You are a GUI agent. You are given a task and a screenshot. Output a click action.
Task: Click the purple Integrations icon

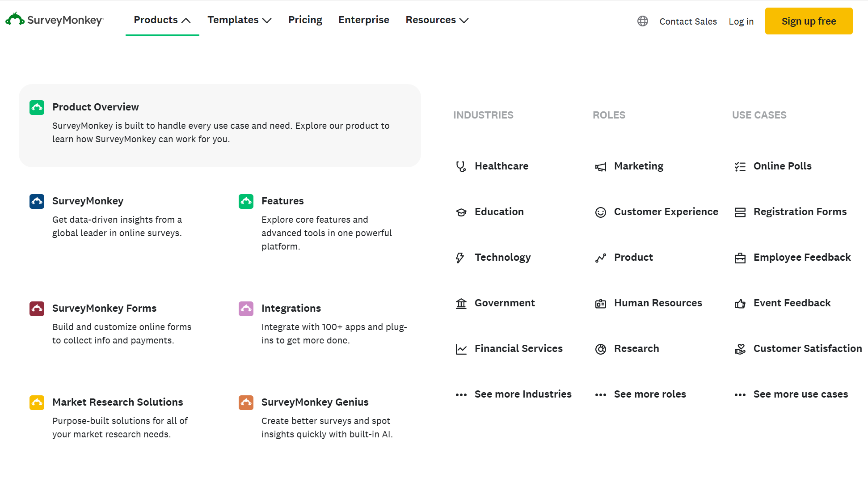246,309
